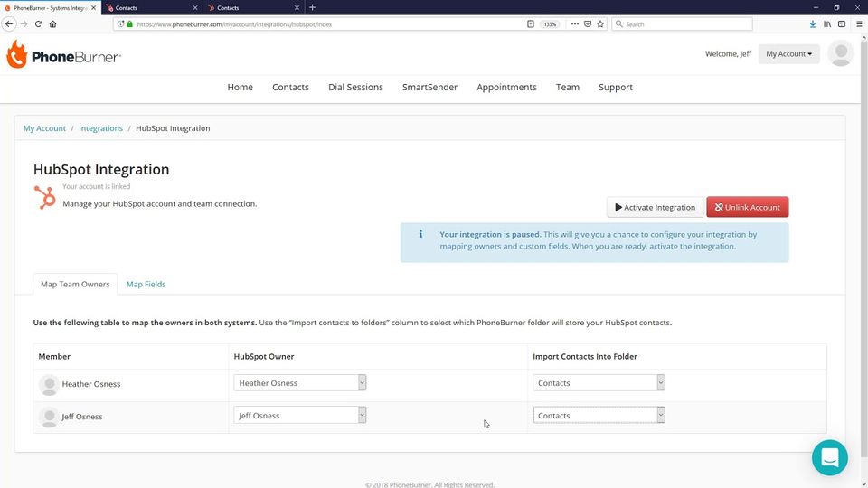Open SmartSender in the navigation menu
868x488 pixels.
(x=429, y=87)
